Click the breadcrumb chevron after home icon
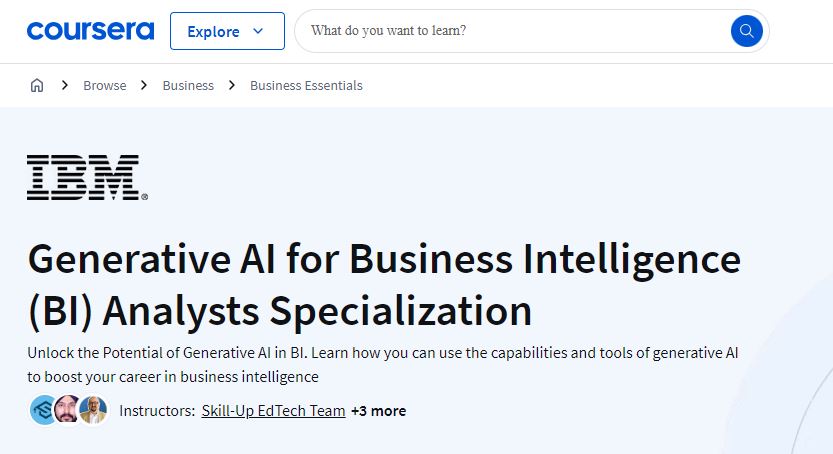This screenshot has width=833, height=454. (65, 85)
